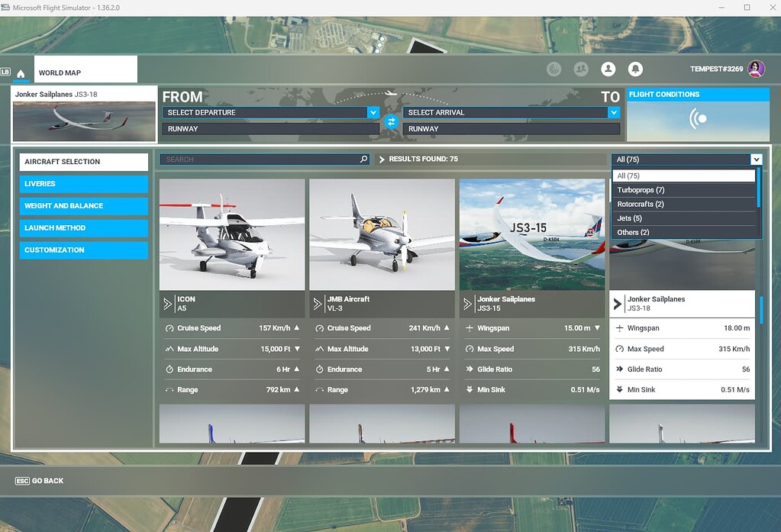The width and height of the screenshot is (781, 532).
Task: Click the profile person icon in the header
Action: 608,69
